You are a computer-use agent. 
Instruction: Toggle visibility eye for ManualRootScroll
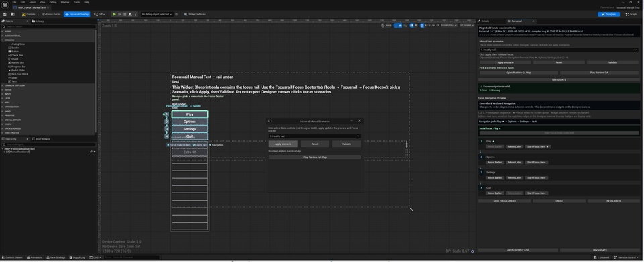[x=95, y=152]
